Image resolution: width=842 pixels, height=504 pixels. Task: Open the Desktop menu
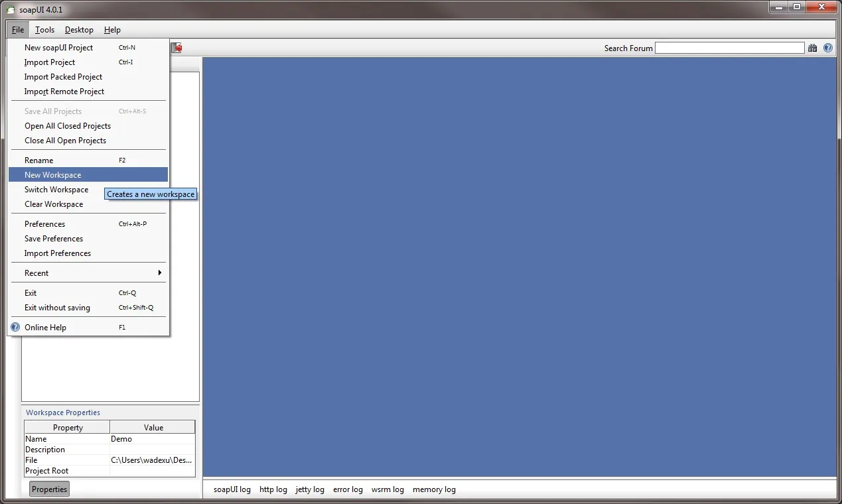[79, 30]
